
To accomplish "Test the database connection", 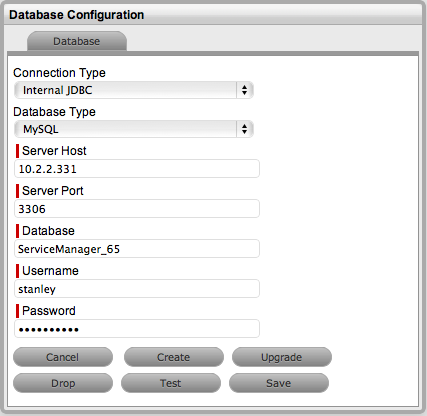I will click(x=171, y=383).
